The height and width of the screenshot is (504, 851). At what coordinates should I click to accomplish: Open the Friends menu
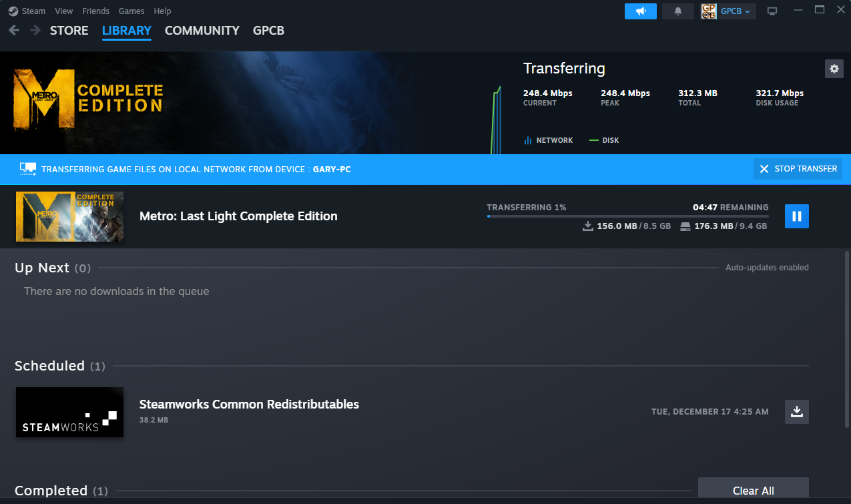95,11
